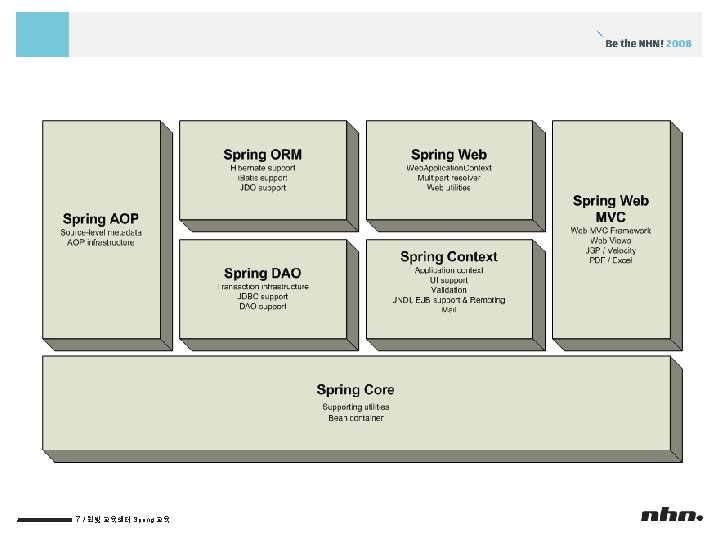This screenshot has height=540, width=720.
Task: Click the Spring DAO heading
Action: tap(263, 273)
